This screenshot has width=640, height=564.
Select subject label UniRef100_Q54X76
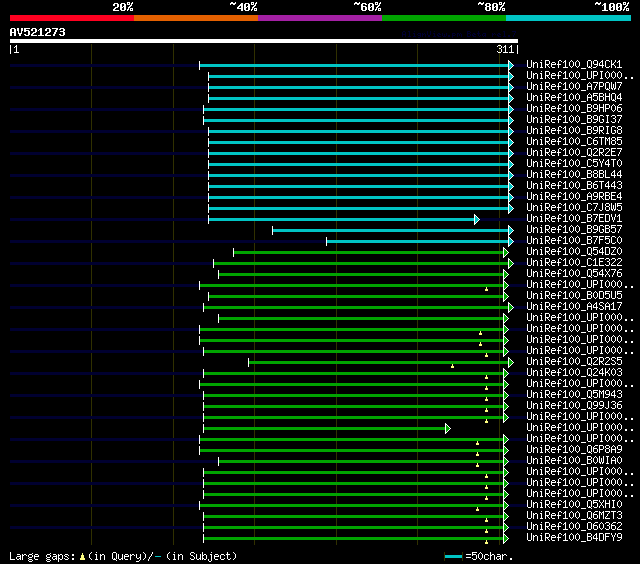point(574,274)
